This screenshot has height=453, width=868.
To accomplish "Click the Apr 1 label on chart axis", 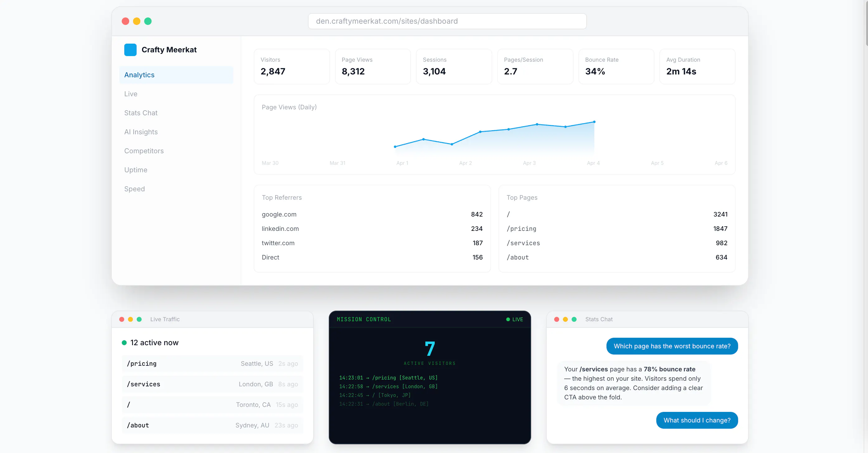I will pyautogui.click(x=402, y=163).
